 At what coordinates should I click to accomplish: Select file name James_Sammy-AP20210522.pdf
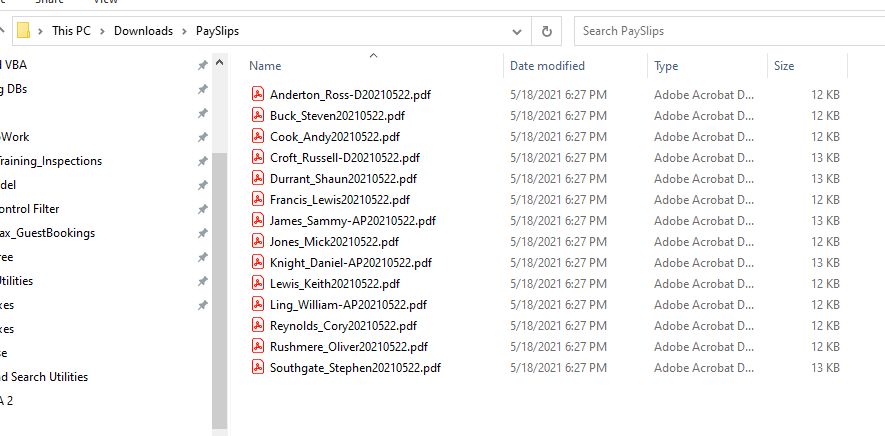[353, 220]
